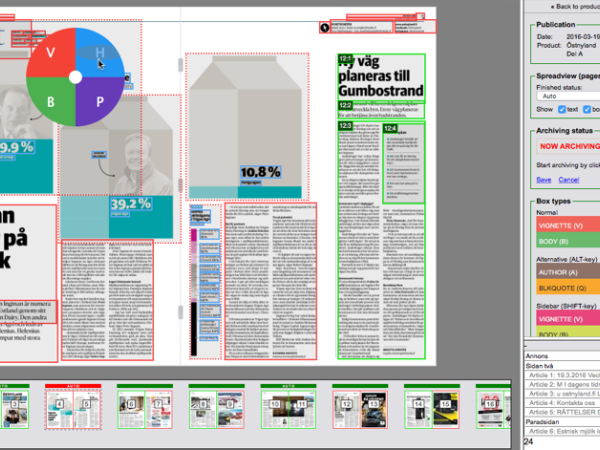Open the page 16 spread thumbnail
This screenshot has width=600, height=450.
[493, 406]
